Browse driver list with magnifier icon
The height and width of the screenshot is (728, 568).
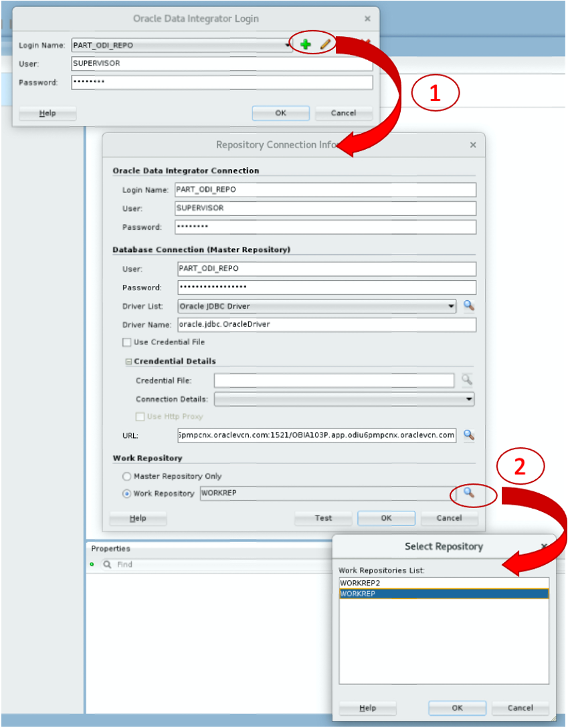468,306
